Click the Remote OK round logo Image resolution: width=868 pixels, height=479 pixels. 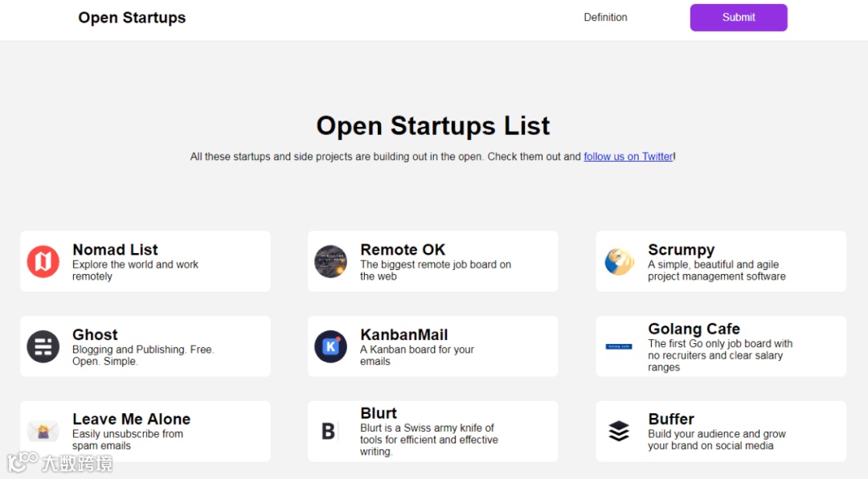tap(330, 261)
